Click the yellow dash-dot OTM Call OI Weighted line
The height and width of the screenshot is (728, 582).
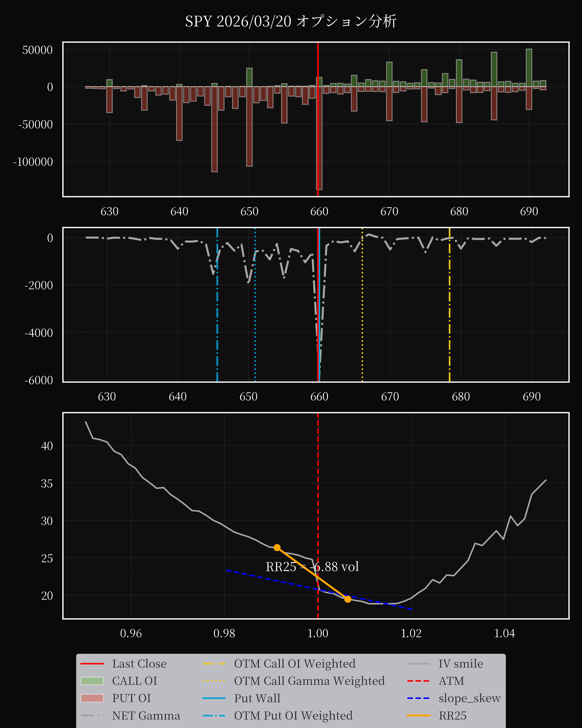(x=449, y=305)
